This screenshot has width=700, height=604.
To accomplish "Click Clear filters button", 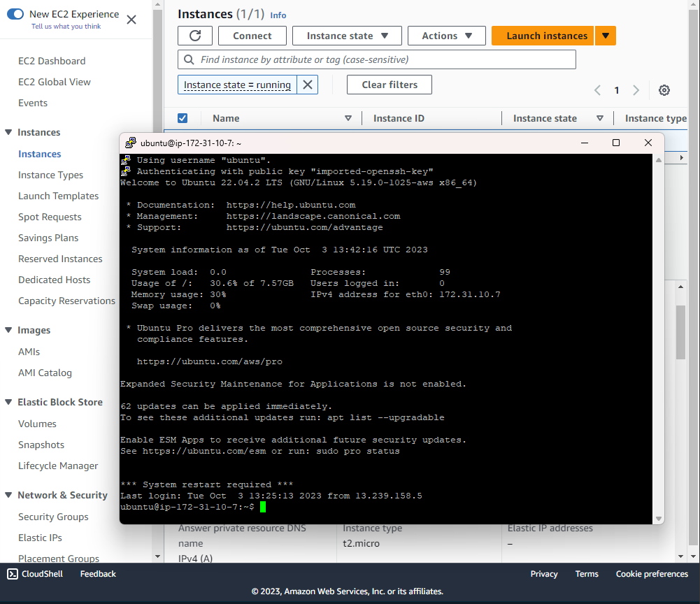I will (x=390, y=85).
